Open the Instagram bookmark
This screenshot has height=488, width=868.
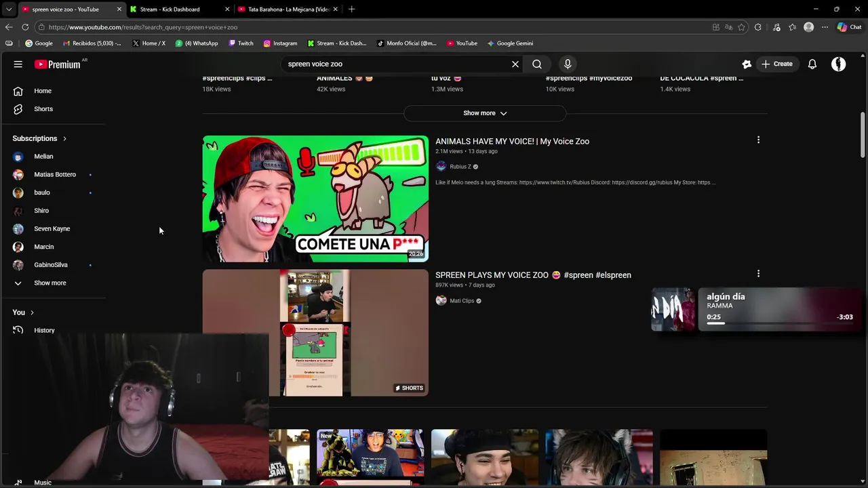click(280, 43)
